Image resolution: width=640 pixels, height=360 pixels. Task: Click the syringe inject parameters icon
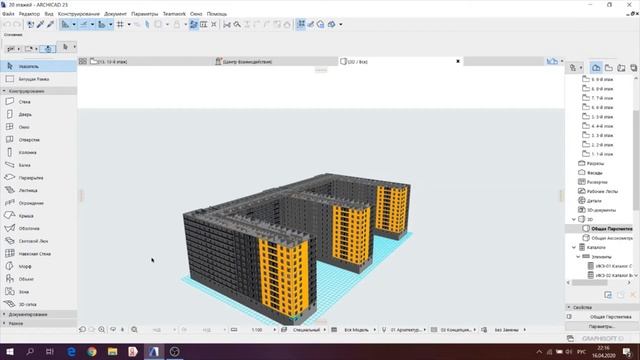[x=50, y=24]
